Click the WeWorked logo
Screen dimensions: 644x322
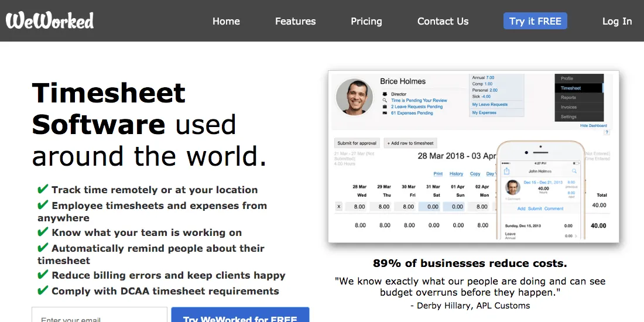click(50, 20)
